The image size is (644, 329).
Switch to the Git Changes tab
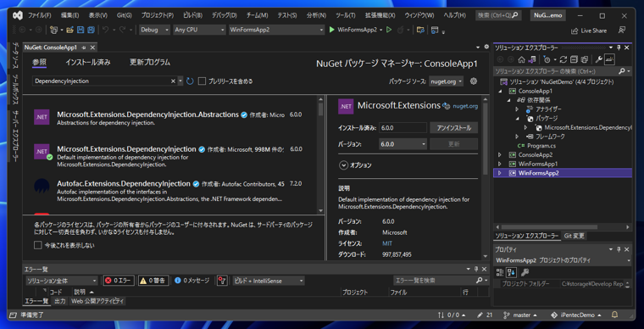575,237
